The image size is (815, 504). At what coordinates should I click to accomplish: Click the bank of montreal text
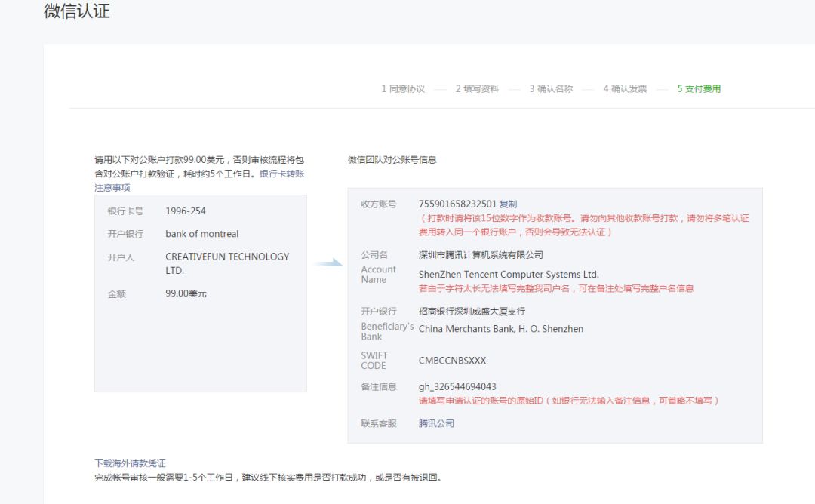202,234
